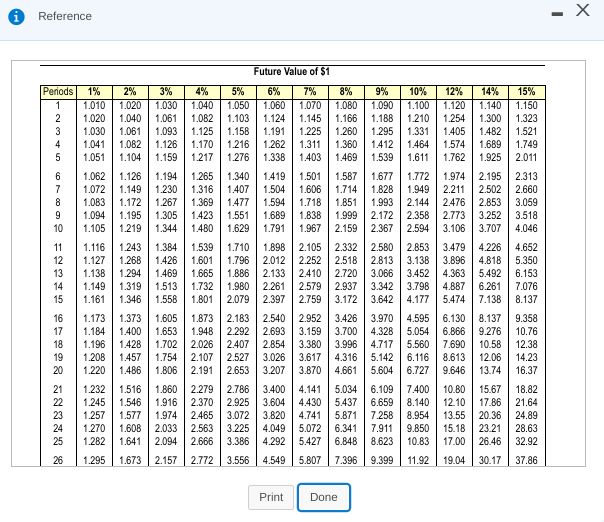Click the period 8 value 1.851
Viewport: 604px width, 522px height.
tap(346, 203)
